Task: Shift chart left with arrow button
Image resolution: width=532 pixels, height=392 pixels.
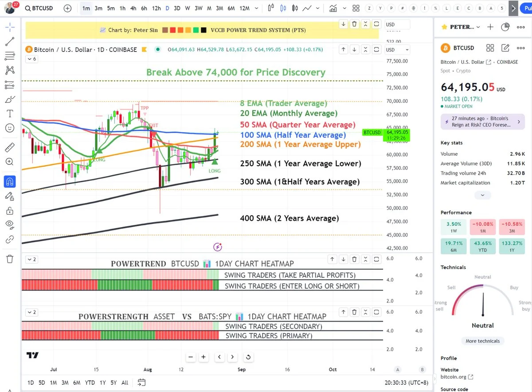Action: (220, 357)
